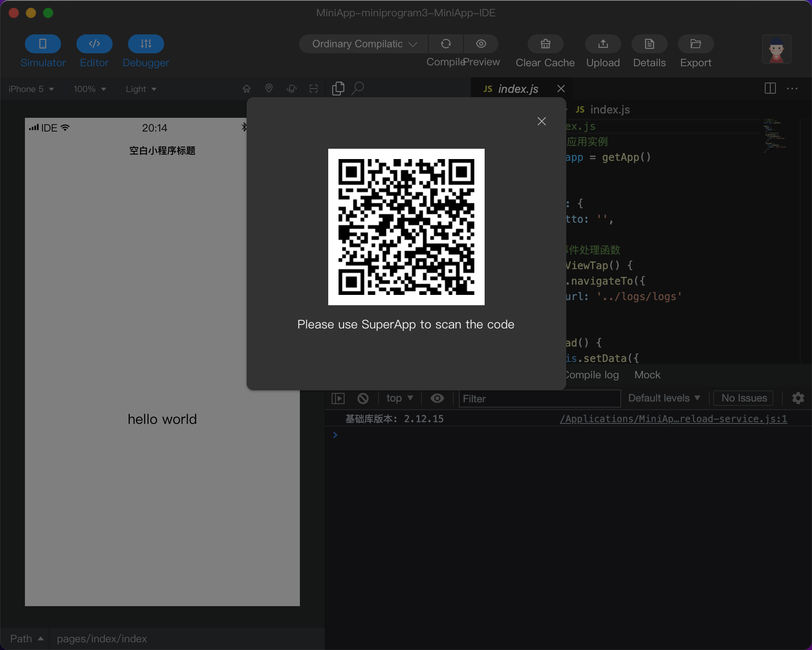This screenshot has width=812, height=650.
Task: Click the Upload icon
Action: [603, 44]
